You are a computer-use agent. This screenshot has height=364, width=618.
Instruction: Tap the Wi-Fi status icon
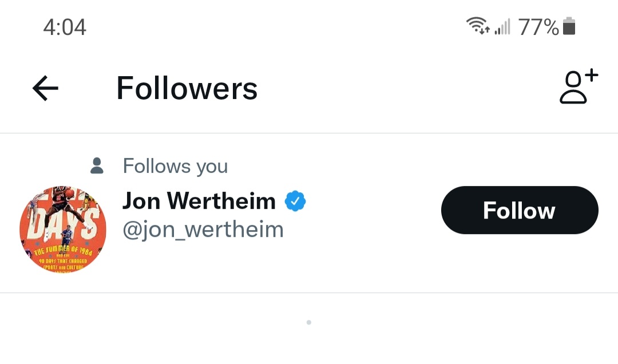coord(476,25)
